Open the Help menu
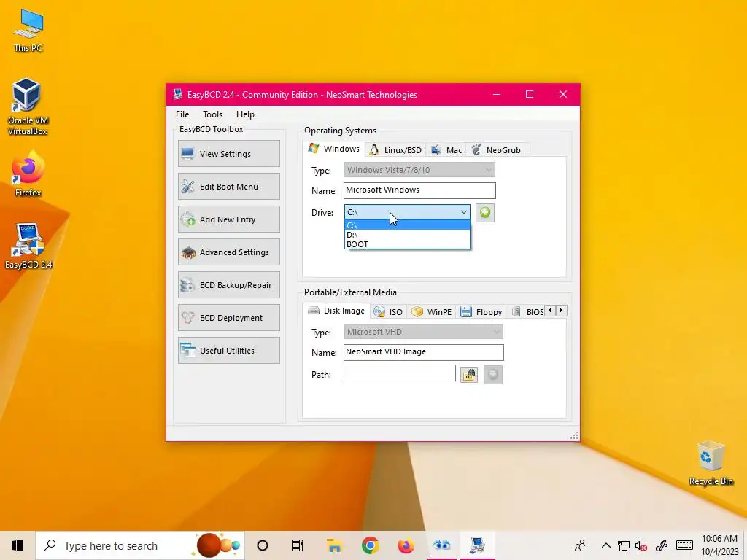Viewport: 747px width, 560px height. tap(245, 114)
